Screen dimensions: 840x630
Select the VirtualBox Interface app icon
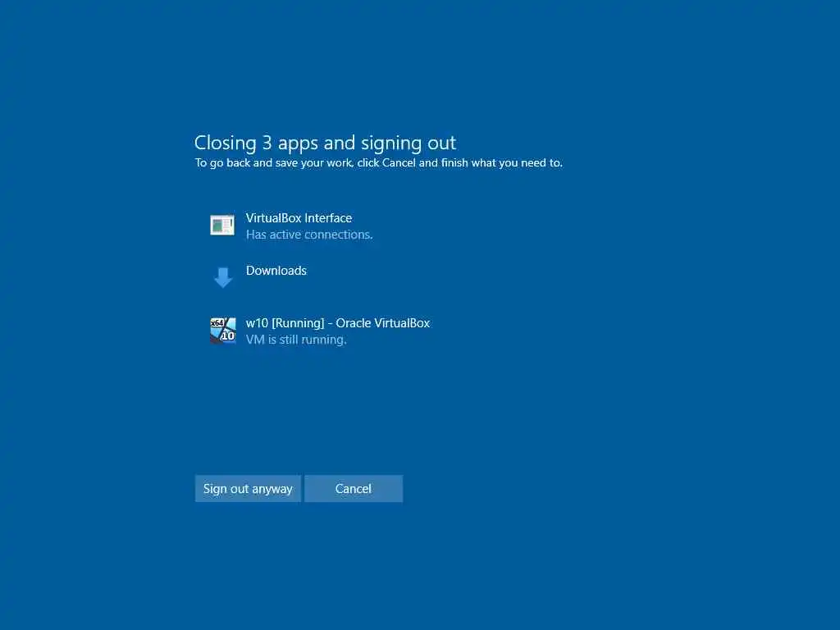222,225
